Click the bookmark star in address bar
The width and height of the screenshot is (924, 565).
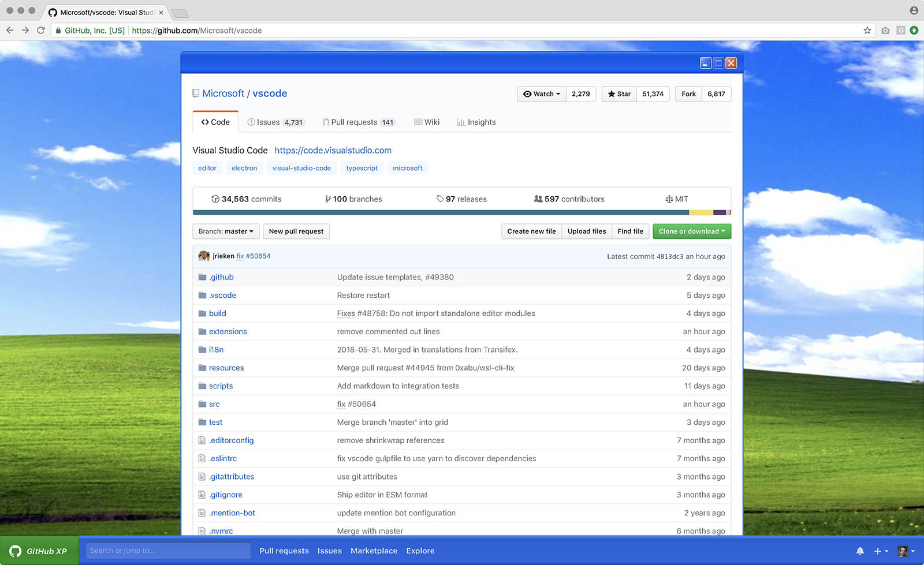(867, 31)
